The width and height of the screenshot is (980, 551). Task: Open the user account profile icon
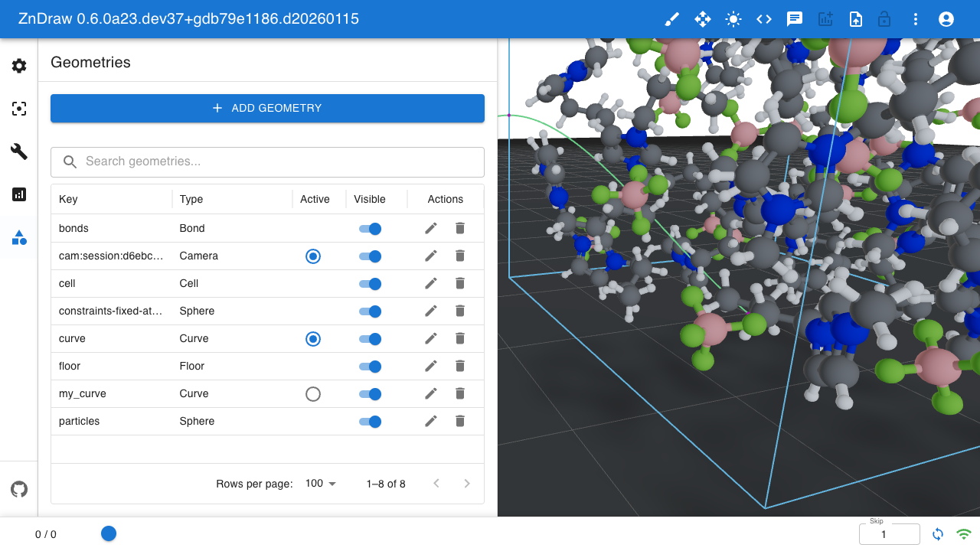click(x=946, y=19)
